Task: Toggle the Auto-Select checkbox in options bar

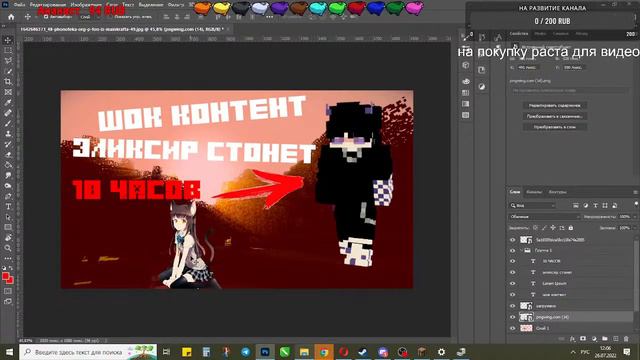Action: tap(46, 17)
